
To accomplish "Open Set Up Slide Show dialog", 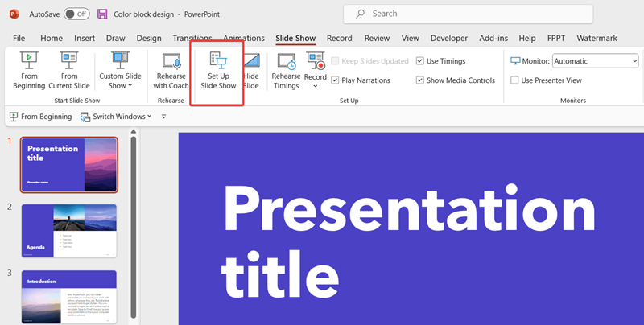I will tap(217, 69).
